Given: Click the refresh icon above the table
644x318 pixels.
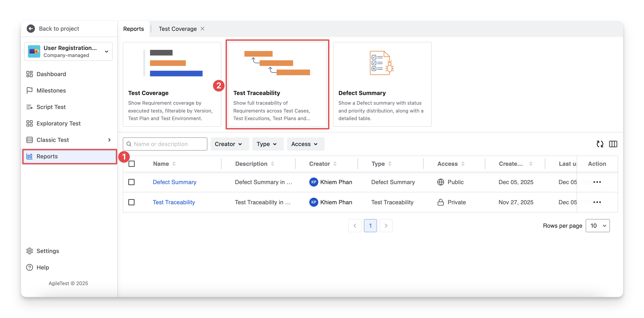Looking at the screenshot, I should (600, 144).
